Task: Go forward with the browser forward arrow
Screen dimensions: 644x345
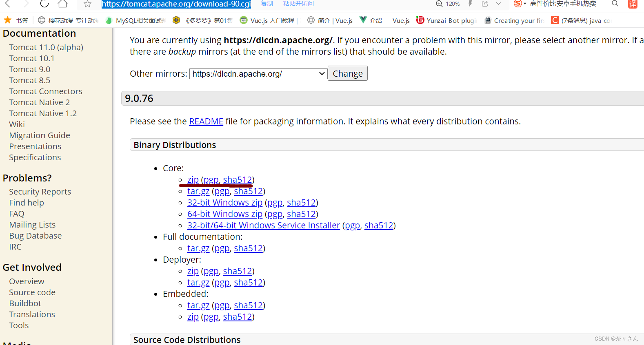Action: pos(26,4)
